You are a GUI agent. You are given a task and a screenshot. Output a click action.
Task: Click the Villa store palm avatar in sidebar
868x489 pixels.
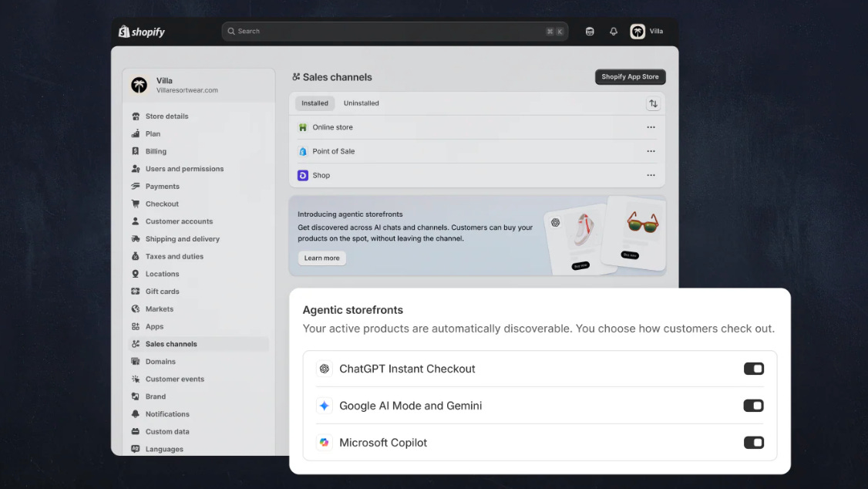(x=140, y=85)
